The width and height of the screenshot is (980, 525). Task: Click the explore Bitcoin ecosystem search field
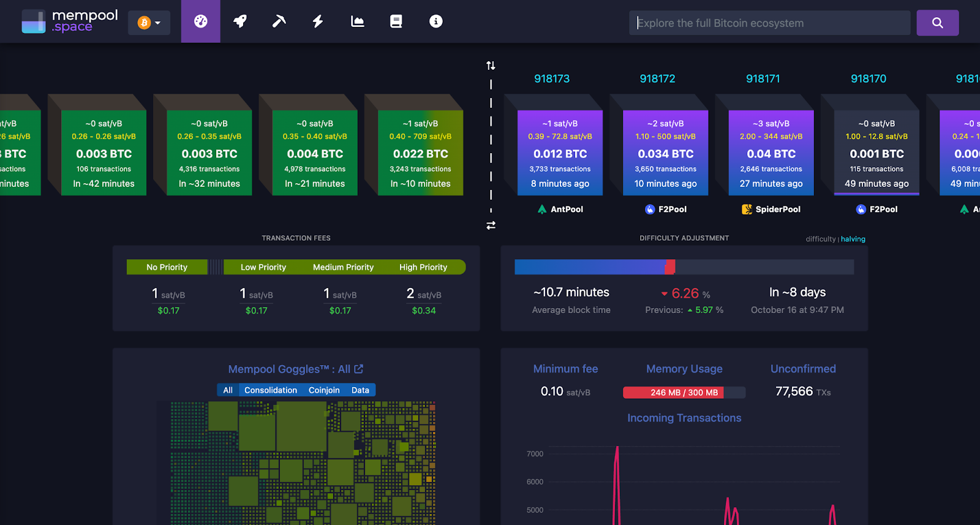(x=769, y=23)
